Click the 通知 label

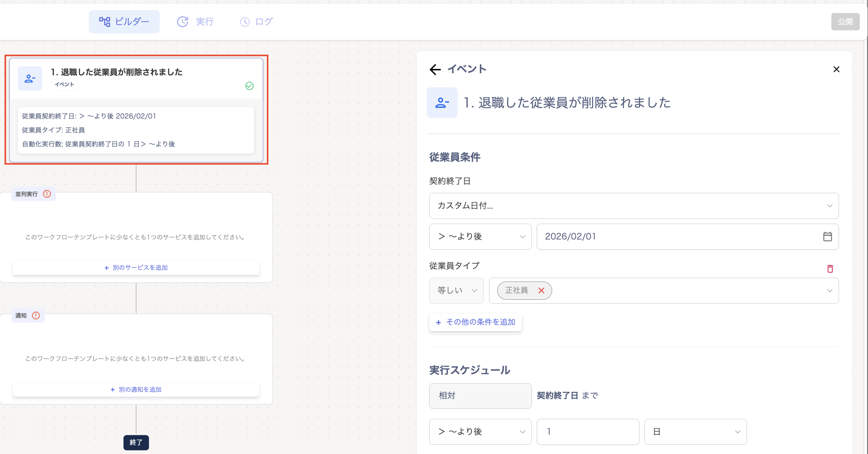point(21,316)
